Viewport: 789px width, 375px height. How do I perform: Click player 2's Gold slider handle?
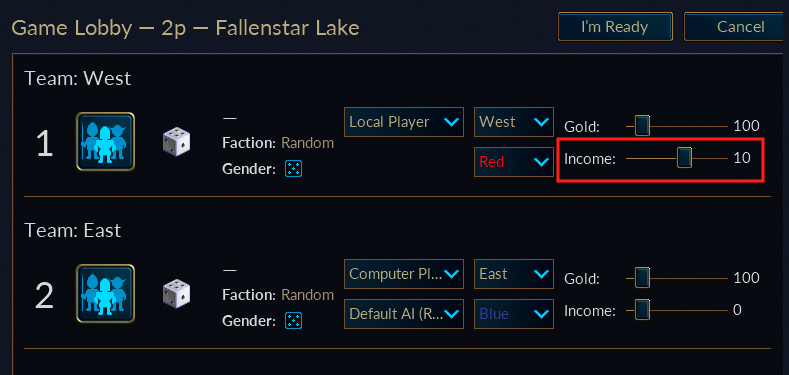(x=642, y=278)
